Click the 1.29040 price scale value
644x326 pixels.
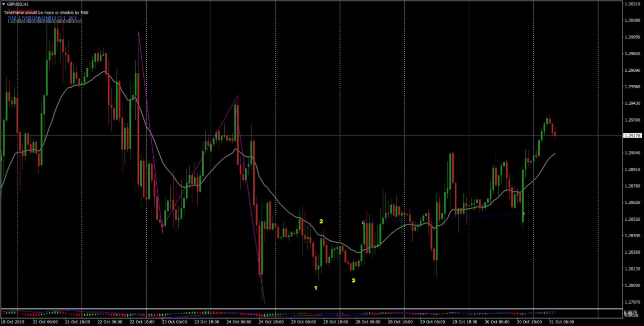pyautogui.click(x=633, y=153)
